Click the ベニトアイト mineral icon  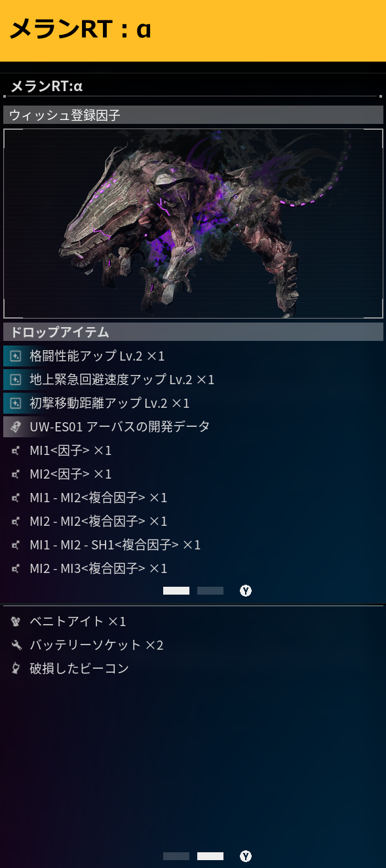[x=16, y=621]
